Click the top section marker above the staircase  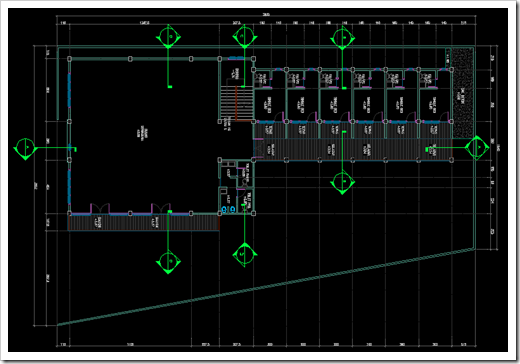click(245, 37)
